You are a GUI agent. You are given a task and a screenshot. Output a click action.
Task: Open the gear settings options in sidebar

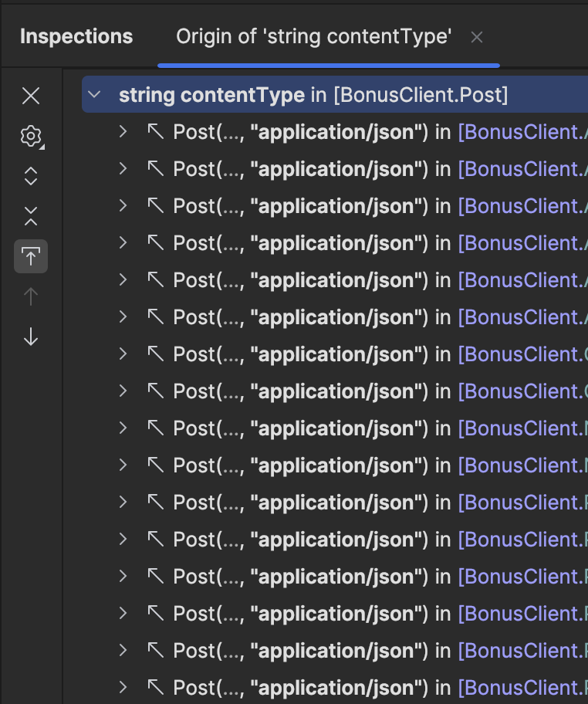(x=31, y=137)
